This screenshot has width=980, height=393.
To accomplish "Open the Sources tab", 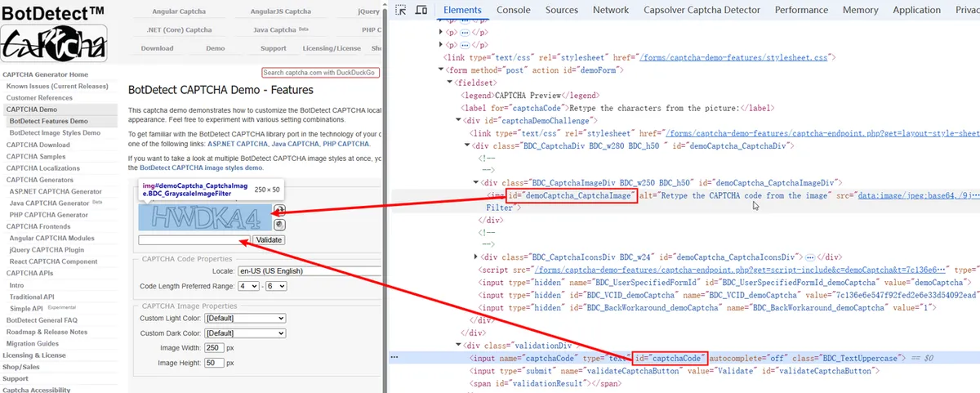I will (562, 10).
